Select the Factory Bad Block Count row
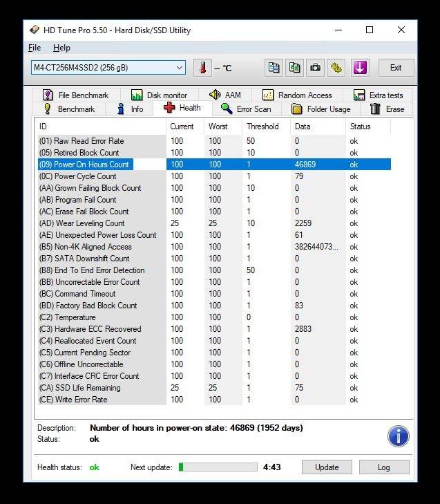The image size is (440, 504). [214, 306]
